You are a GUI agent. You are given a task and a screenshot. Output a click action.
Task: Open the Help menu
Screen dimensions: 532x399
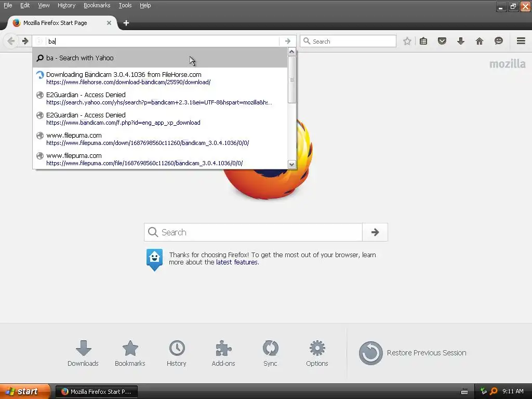tap(145, 5)
